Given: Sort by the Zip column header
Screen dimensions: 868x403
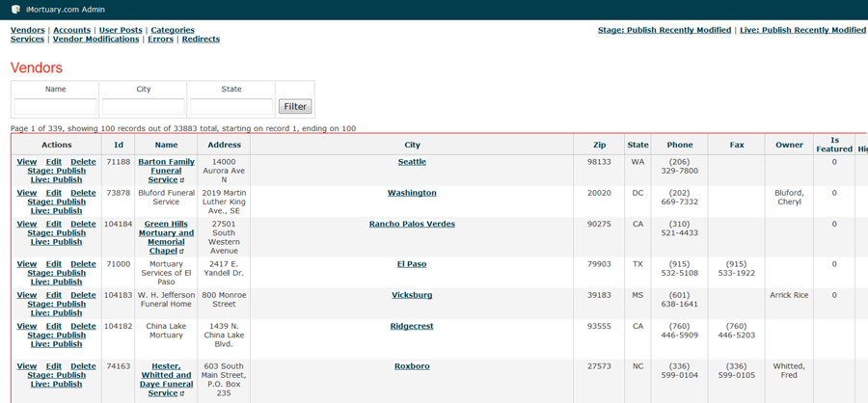Looking at the screenshot, I should 599,145.
